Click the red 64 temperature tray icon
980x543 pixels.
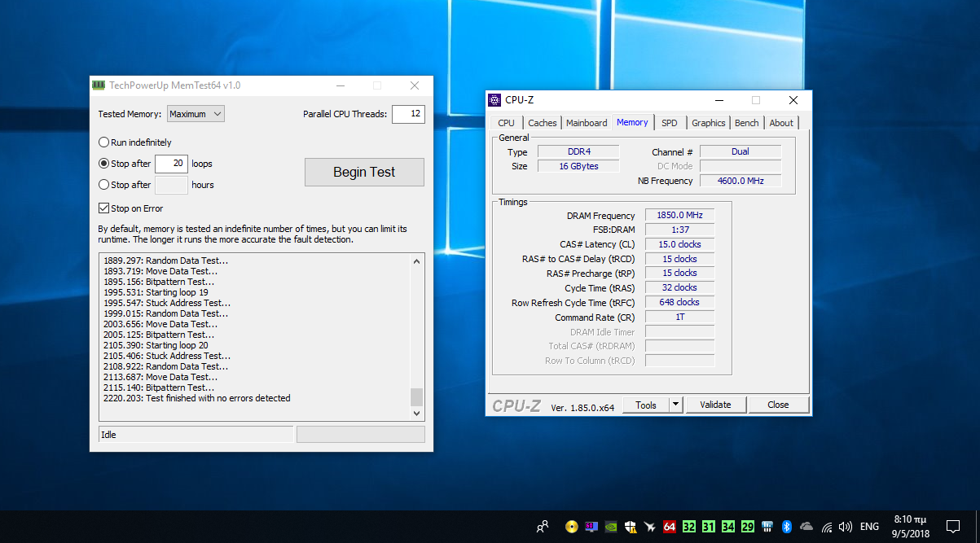pos(670,526)
